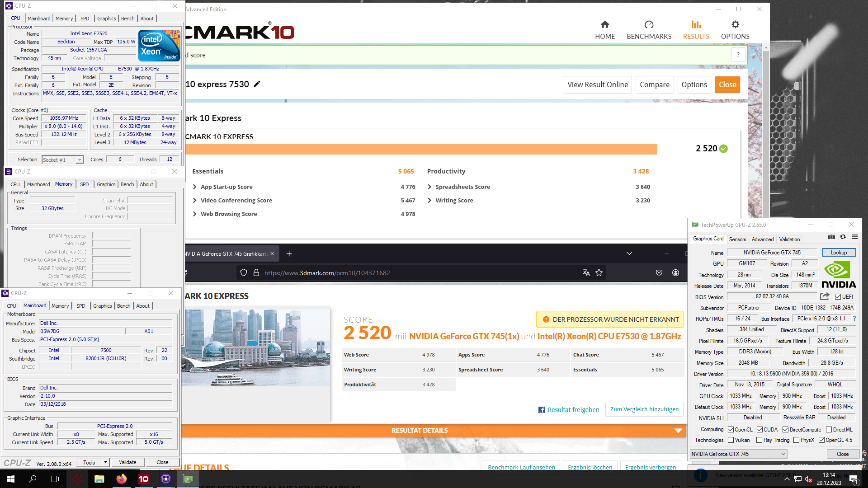Open a new browser tab with plus

[289, 253]
